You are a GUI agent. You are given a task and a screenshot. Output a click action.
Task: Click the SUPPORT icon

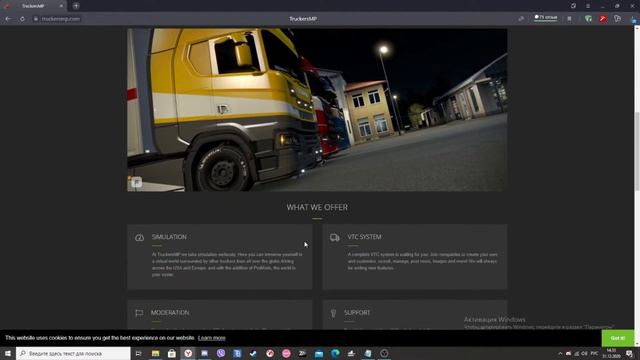(x=333, y=313)
